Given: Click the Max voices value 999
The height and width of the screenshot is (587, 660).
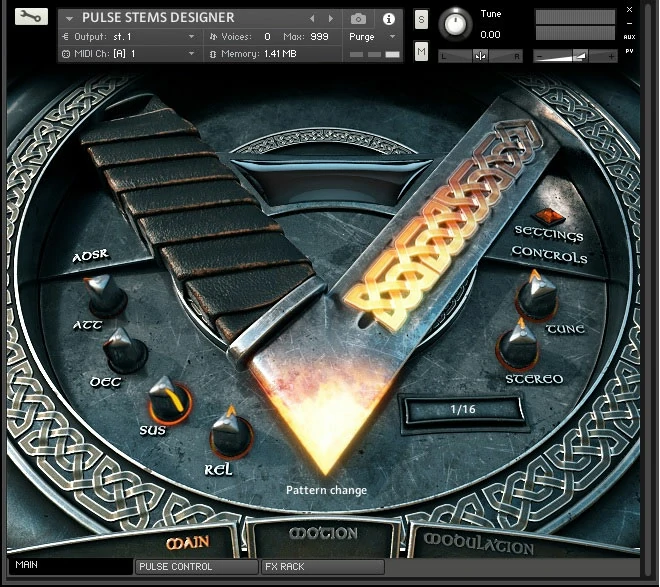Looking at the screenshot, I should pyautogui.click(x=319, y=37).
